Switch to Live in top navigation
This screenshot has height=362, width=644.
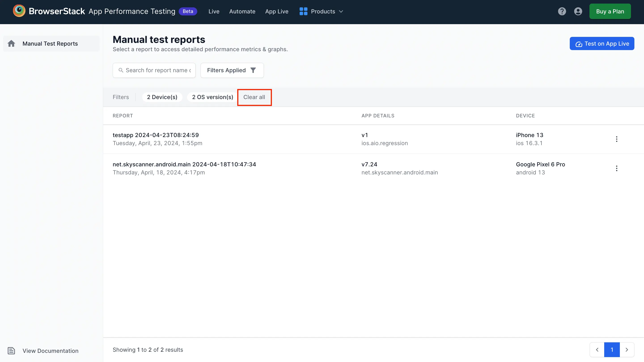[x=214, y=11]
